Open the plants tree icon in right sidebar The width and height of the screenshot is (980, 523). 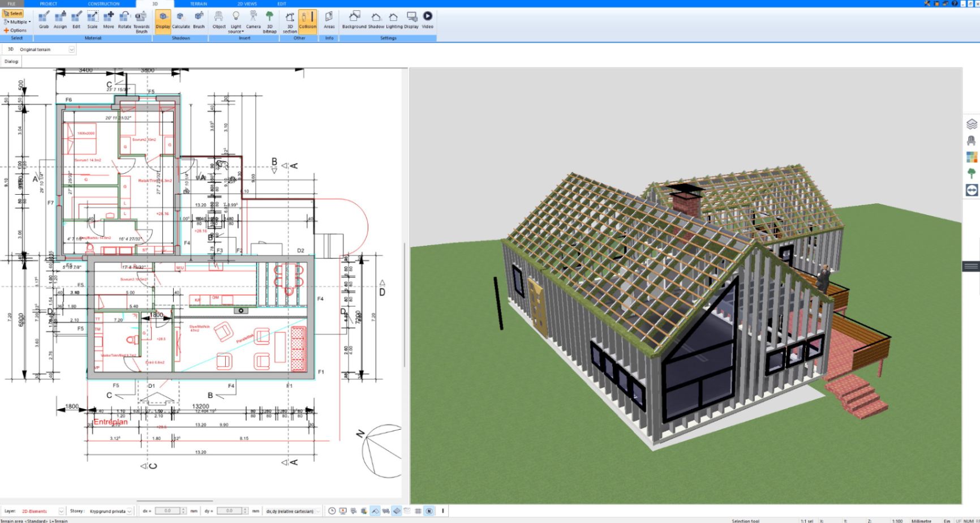972,173
